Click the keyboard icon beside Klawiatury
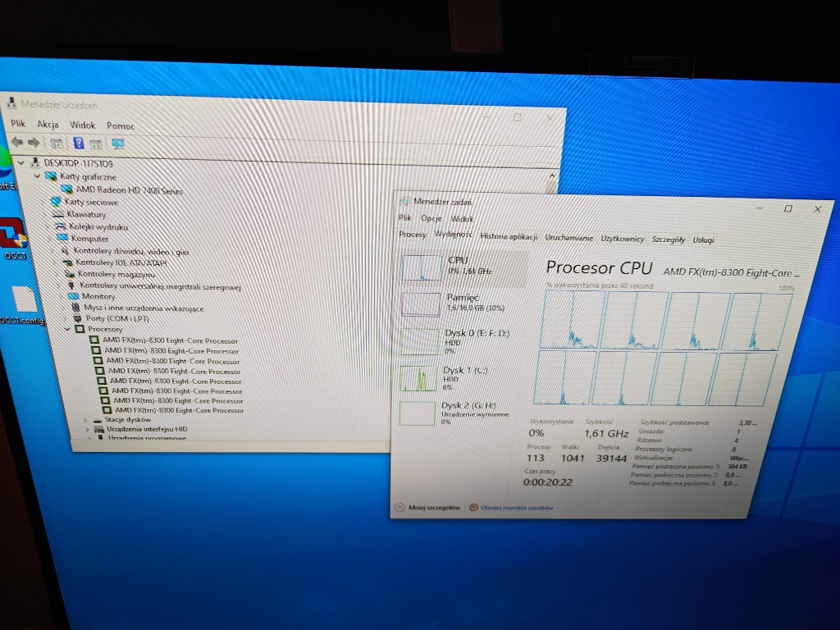This screenshot has width=840, height=630. (58, 214)
